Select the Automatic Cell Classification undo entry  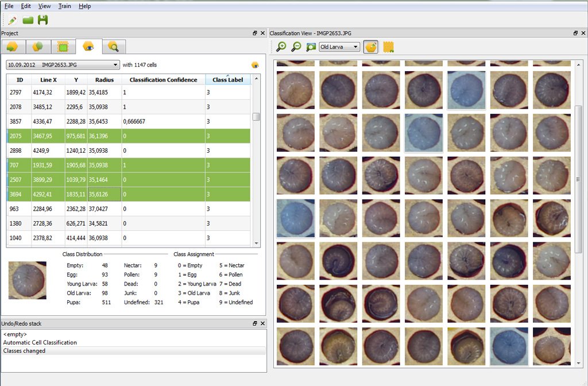(40, 342)
